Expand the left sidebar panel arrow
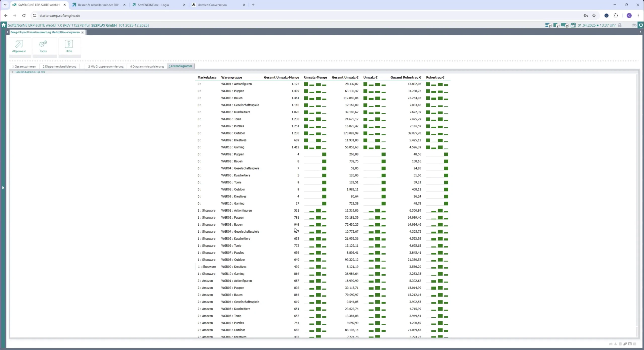Image resolution: width=644 pixels, height=350 pixels. tap(3, 188)
